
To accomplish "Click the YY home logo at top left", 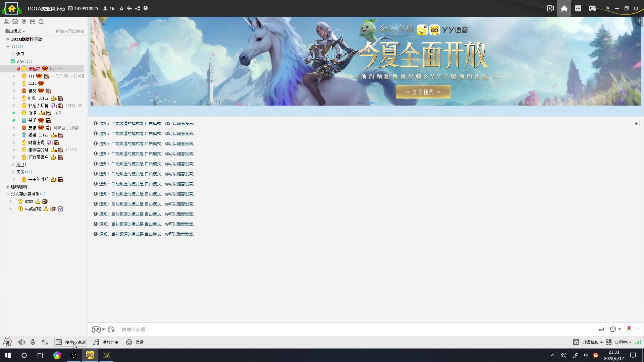I will pos(12,8).
